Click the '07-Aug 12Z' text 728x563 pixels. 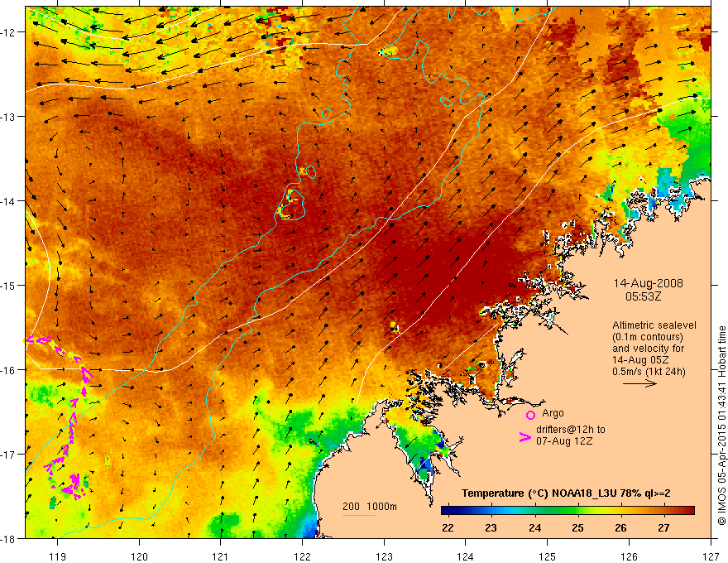pos(564,441)
